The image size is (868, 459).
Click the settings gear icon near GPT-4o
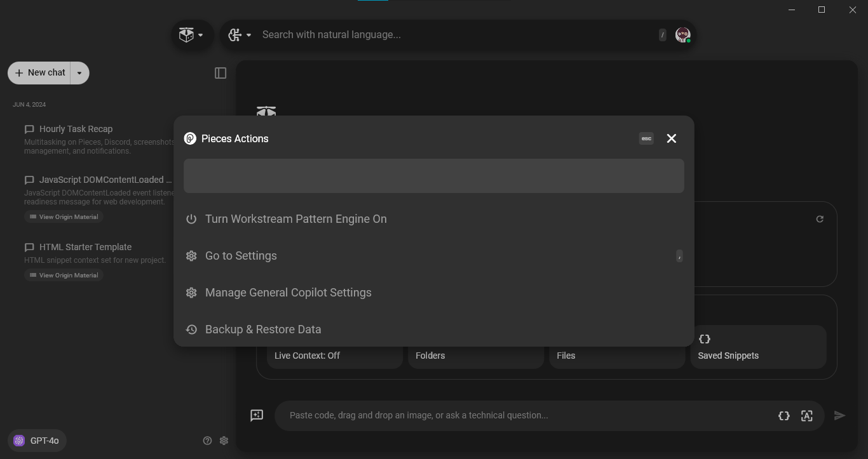pyautogui.click(x=224, y=441)
